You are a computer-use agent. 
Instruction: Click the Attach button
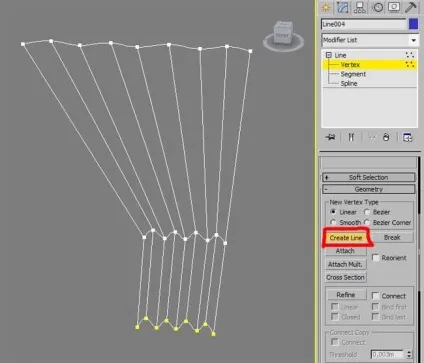[345, 251]
